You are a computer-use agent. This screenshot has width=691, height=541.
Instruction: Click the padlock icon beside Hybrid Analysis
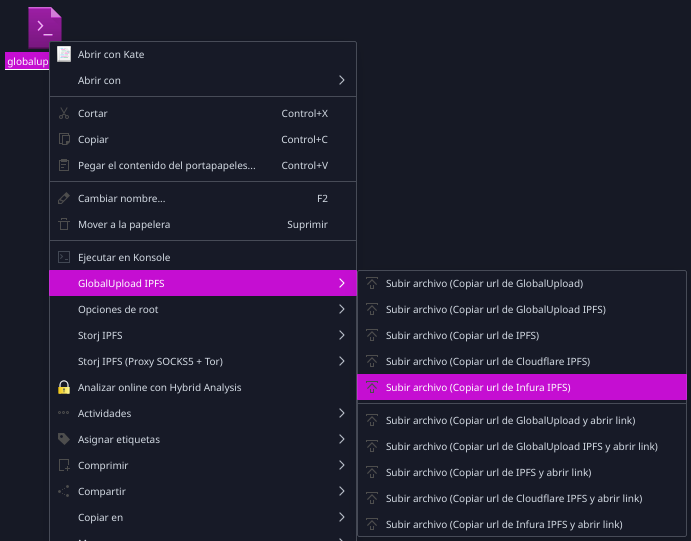coord(64,387)
